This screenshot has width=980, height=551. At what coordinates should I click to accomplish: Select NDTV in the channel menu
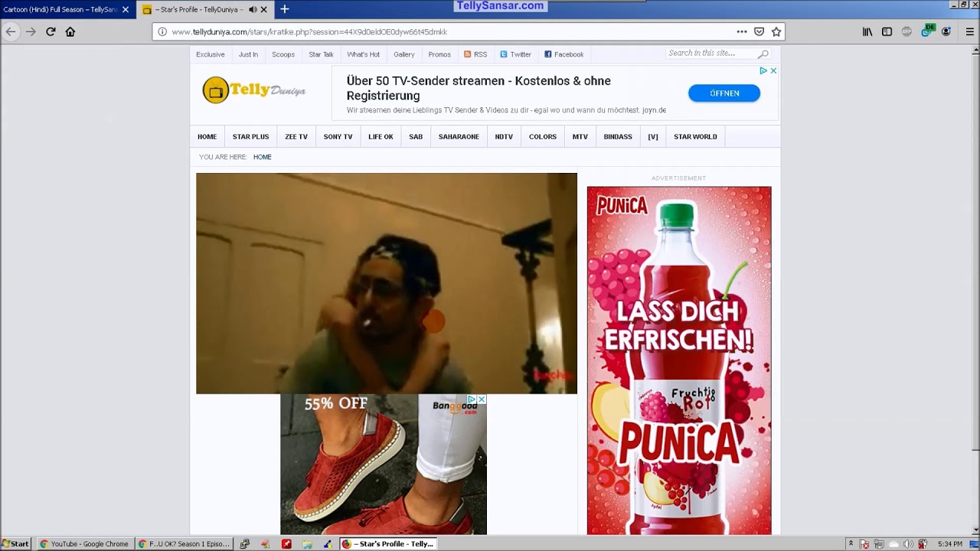pyautogui.click(x=504, y=137)
